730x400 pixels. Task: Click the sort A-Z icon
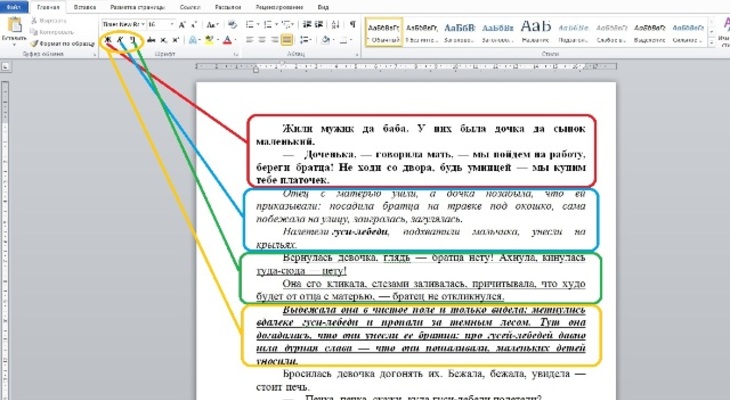pyautogui.click(x=336, y=25)
